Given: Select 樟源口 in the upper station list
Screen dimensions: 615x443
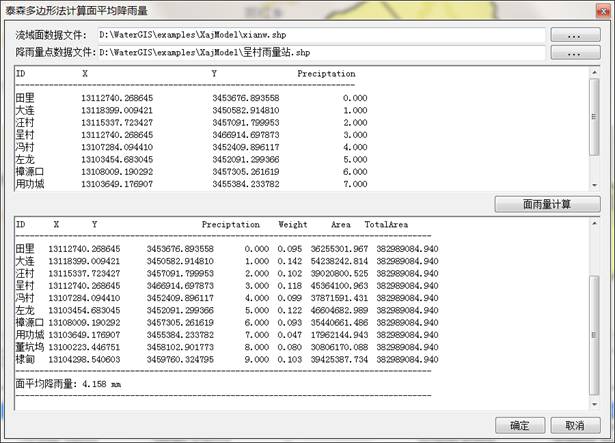Looking at the screenshot, I should tap(30, 171).
